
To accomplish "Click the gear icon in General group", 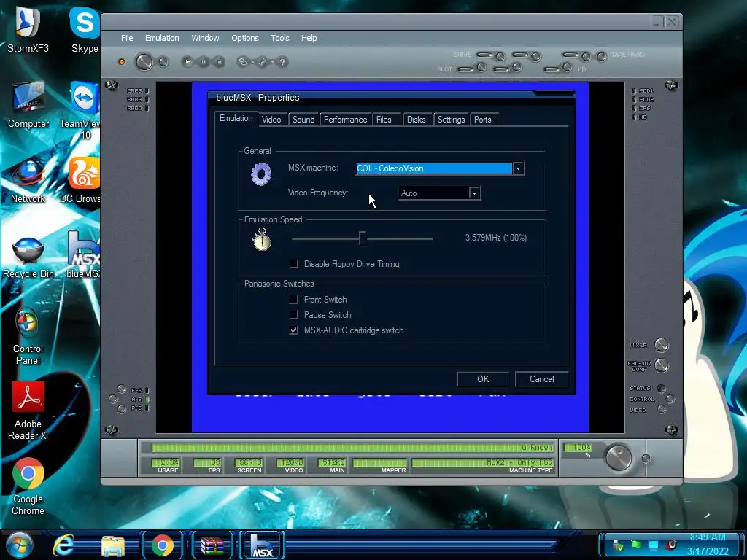I will click(261, 174).
